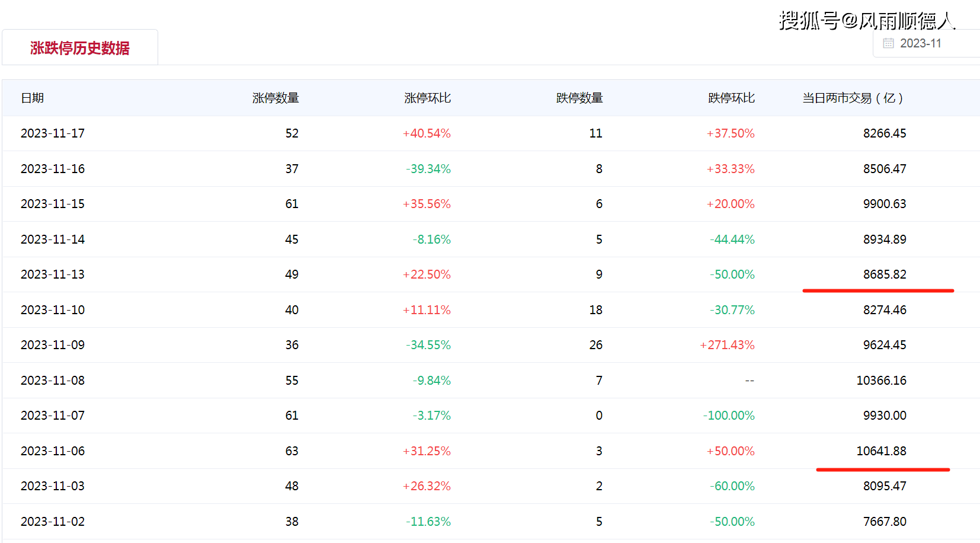Click the 涨停环比 column header
Screen dimensions: 980x543
click(427, 98)
